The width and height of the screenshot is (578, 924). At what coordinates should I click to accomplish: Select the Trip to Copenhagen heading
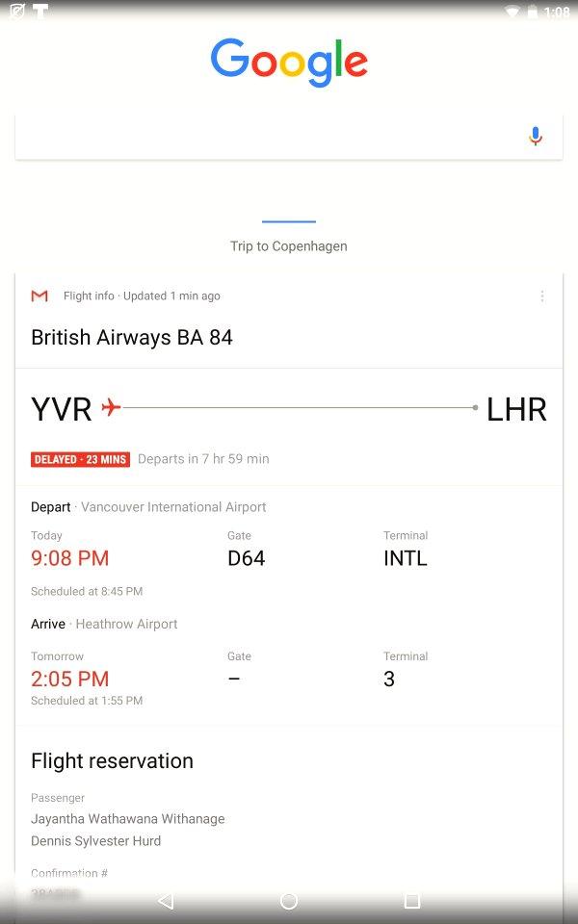[x=288, y=246]
